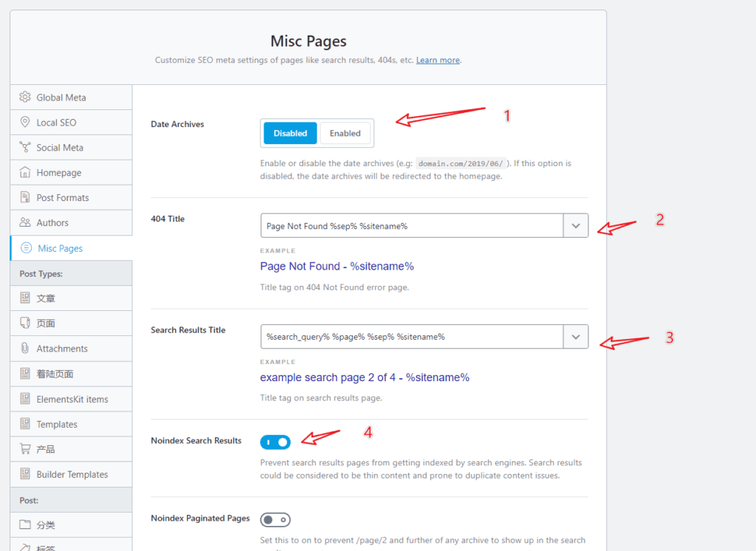Screen dimensions: 756x551
Task: Click the Post Formats document icon
Action: (x=25, y=197)
